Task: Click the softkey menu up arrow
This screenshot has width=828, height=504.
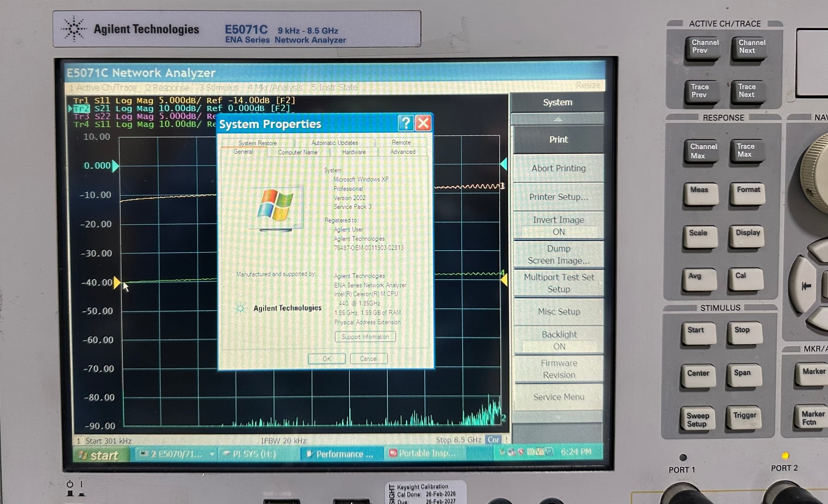Action: [x=558, y=119]
